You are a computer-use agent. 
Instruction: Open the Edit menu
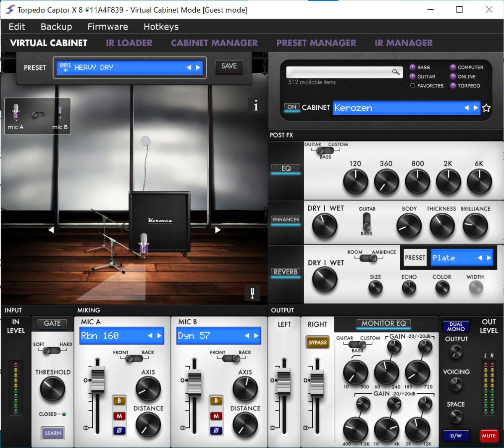(17, 26)
